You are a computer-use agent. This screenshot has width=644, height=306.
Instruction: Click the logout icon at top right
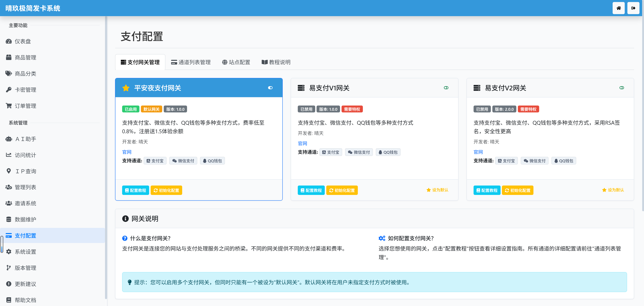pyautogui.click(x=633, y=8)
